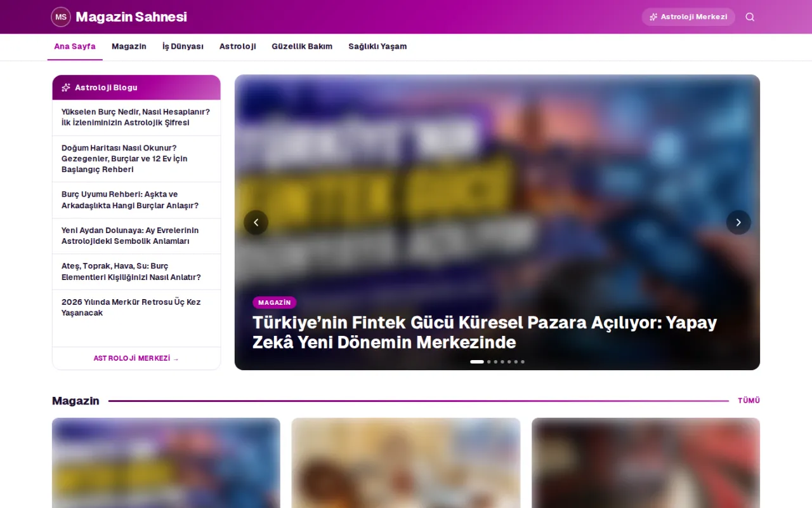Open Astroloji Merkezi header button
This screenshot has height=508, width=812.
coord(688,17)
